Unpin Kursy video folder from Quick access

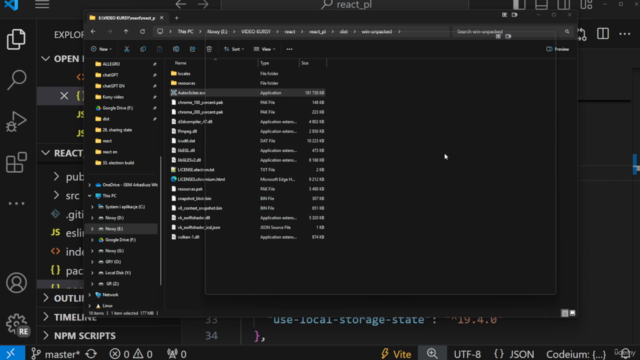[x=155, y=97]
